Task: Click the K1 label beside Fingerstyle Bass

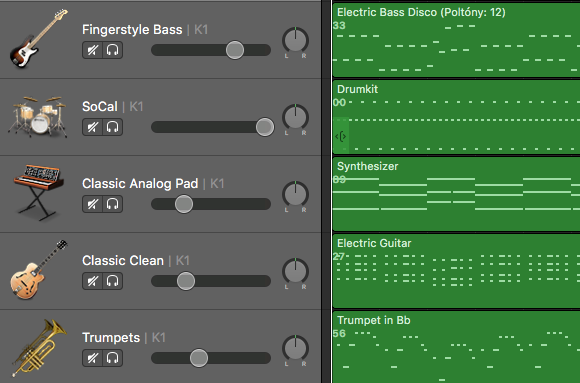Action: pos(201,30)
